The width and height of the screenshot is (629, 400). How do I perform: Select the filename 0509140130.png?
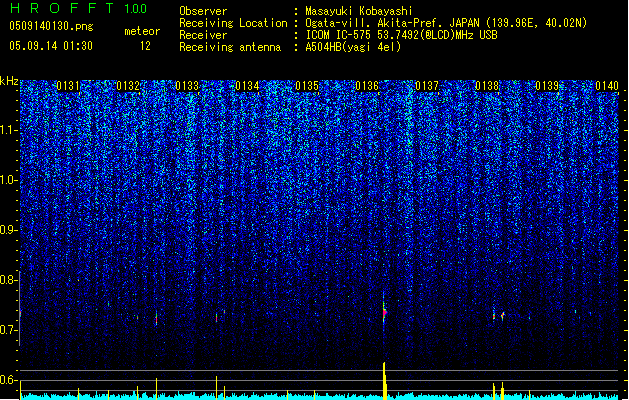click(51, 26)
